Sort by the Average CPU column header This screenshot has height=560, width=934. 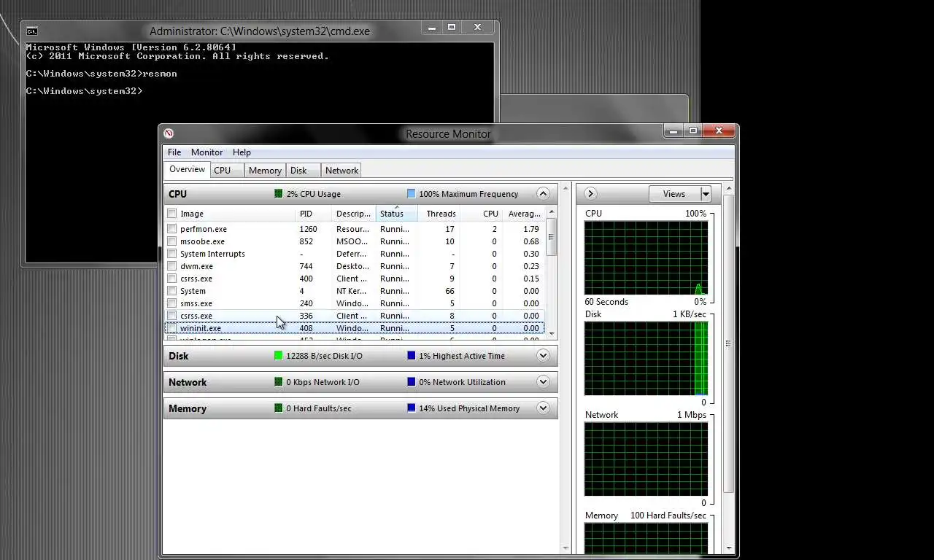(x=523, y=214)
